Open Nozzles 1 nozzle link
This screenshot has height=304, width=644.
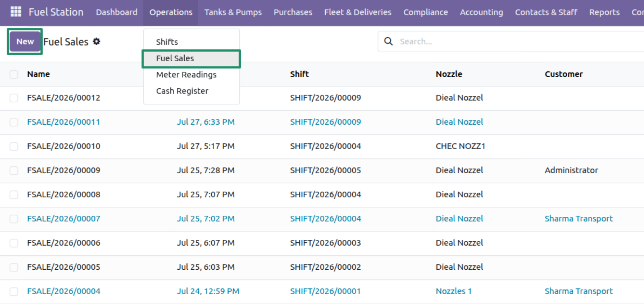click(453, 291)
